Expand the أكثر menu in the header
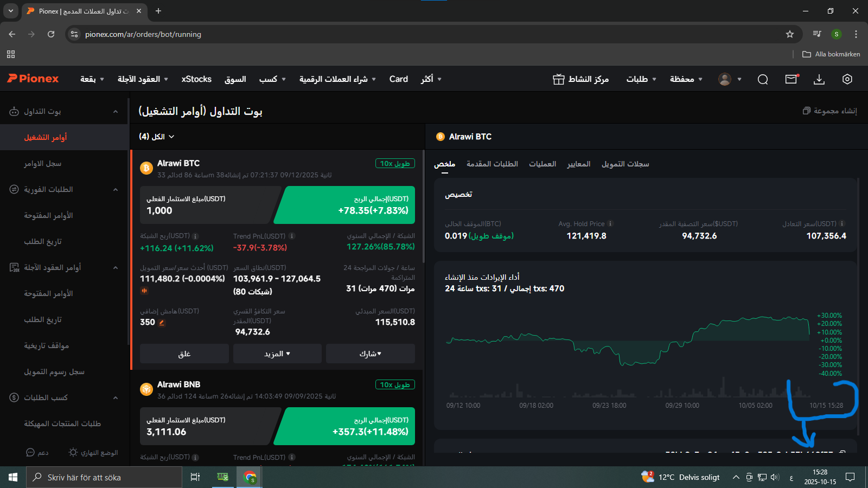This screenshot has width=868, height=488. (431, 79)
